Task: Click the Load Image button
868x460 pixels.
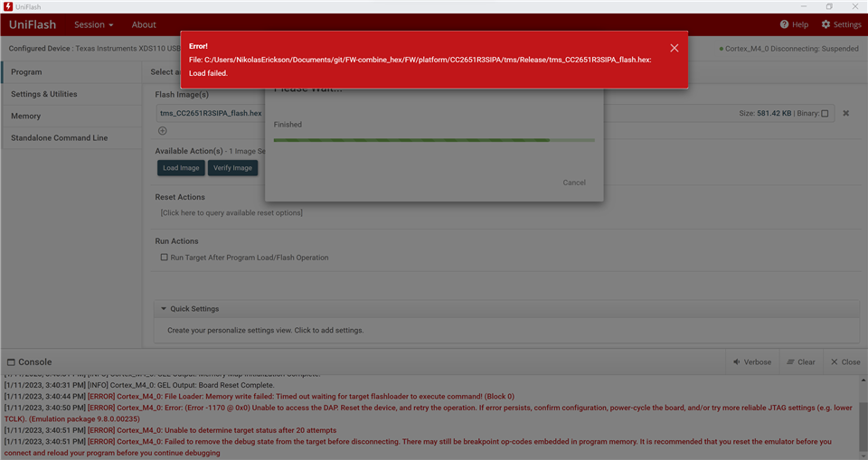Action: 181,168
